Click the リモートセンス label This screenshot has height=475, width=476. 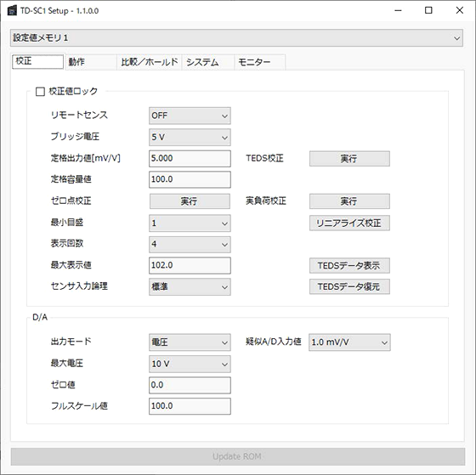[79, 115]
